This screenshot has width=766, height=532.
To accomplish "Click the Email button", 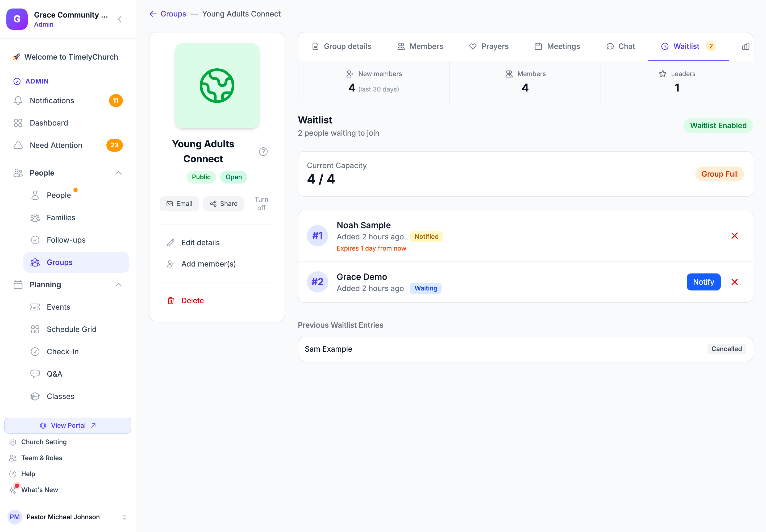I will tap(179, 204).
